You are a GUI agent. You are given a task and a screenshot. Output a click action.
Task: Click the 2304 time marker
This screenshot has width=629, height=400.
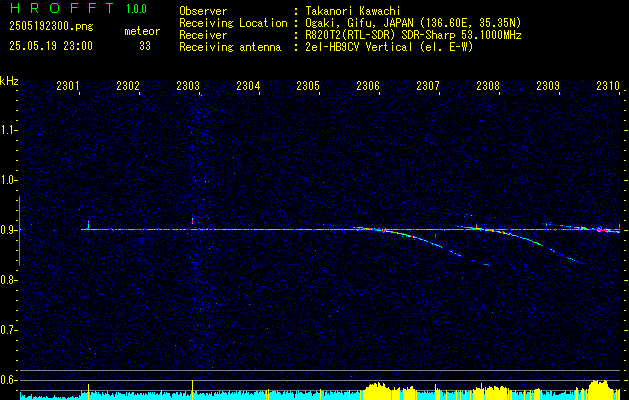click(x=248, y=85)
